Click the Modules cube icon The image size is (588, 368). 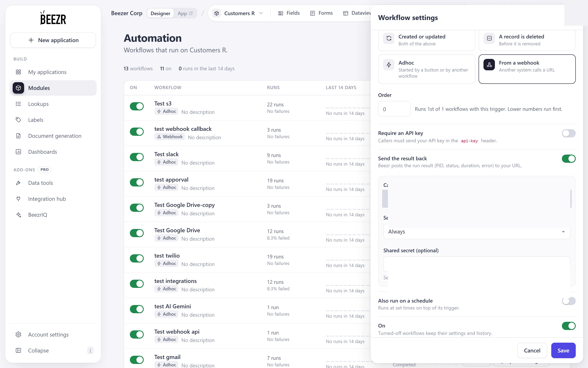point(18,88)
